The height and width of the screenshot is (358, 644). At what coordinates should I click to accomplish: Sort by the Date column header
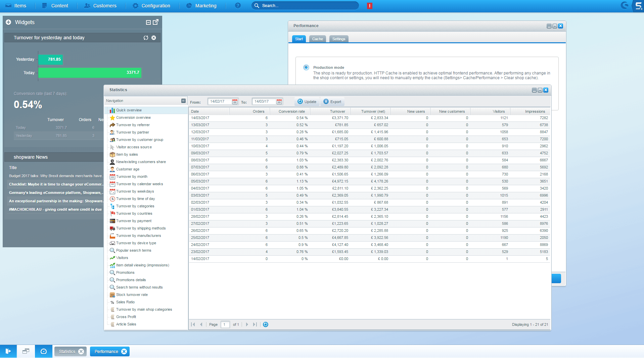point(209,111)
